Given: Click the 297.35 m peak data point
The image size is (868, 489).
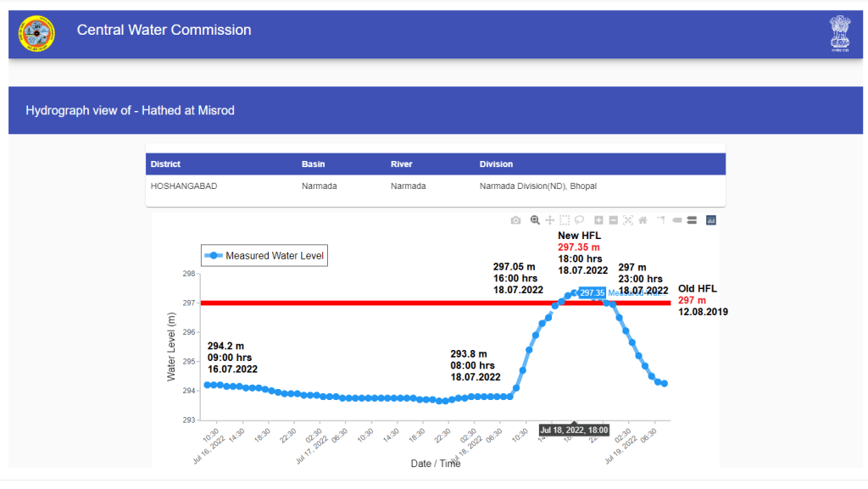Looking at the screenshot, I should tap(575, 293).
